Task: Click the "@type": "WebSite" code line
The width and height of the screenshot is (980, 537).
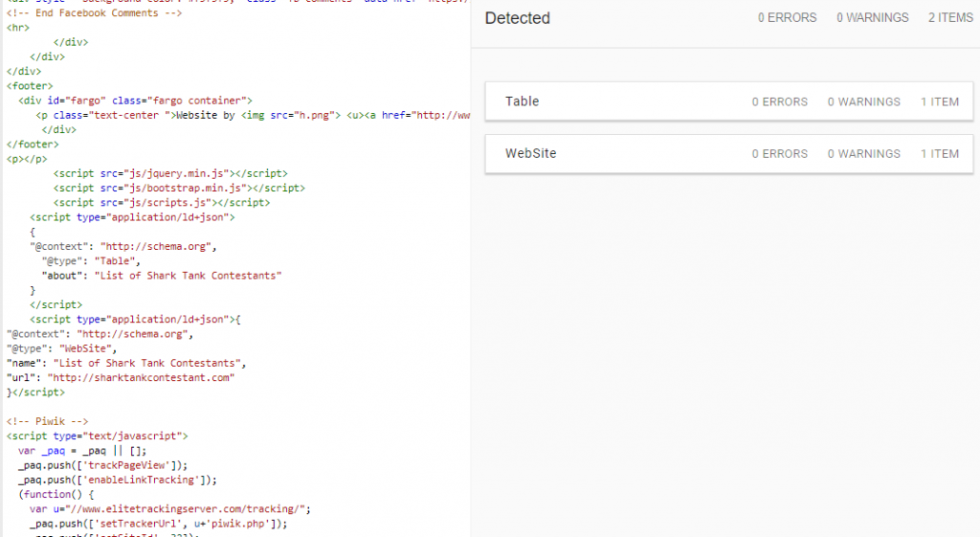Action: pyautogui.click(x=62, y=348)
